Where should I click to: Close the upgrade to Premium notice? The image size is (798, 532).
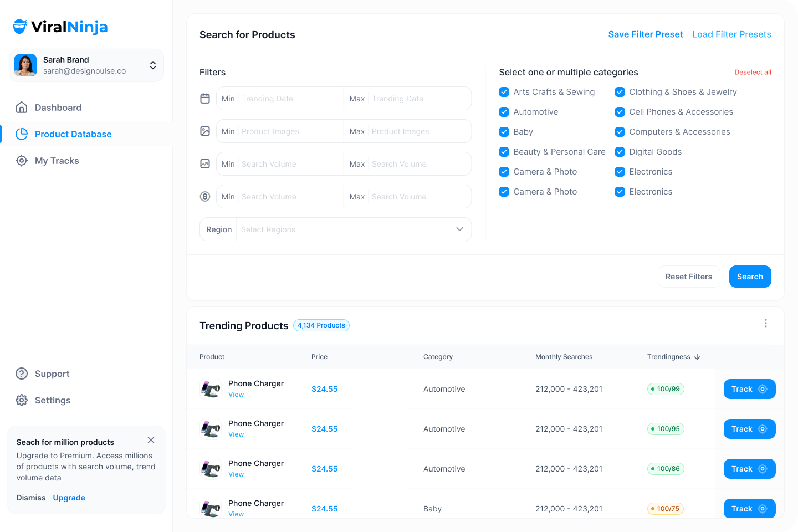(x=151, y=440)
